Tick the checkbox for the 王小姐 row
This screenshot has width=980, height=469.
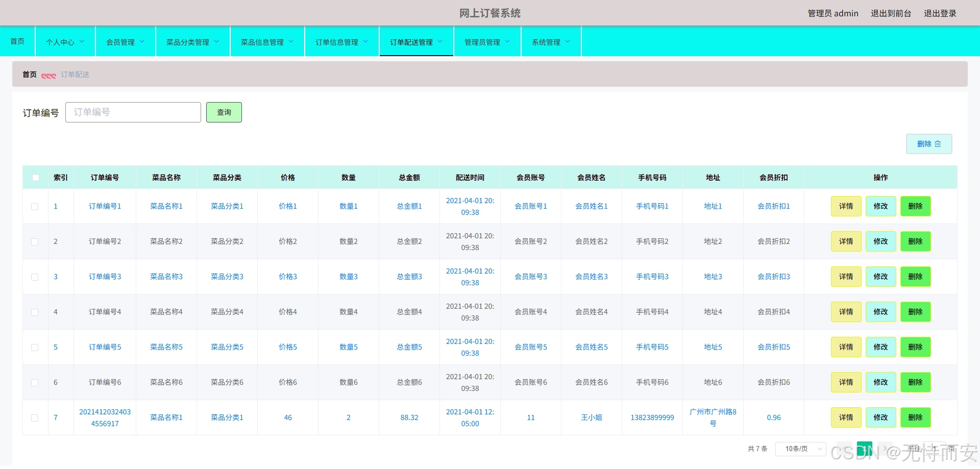35,418
